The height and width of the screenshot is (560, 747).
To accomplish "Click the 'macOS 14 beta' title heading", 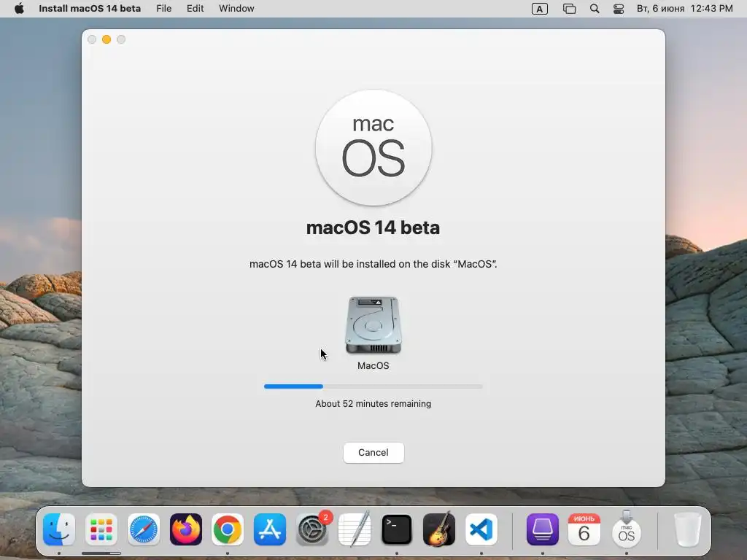I will (373, 227).
